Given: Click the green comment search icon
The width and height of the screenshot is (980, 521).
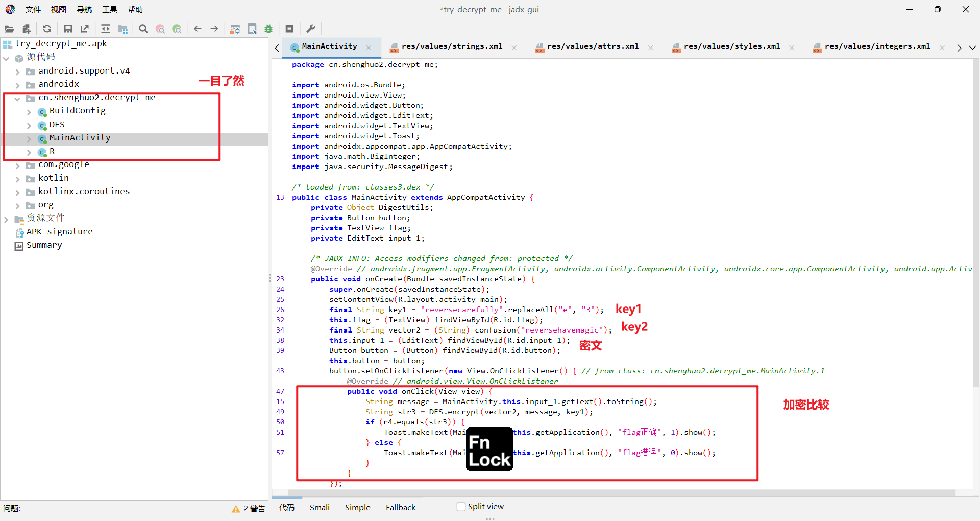Looking at the screenshot, I should point(177,29).
